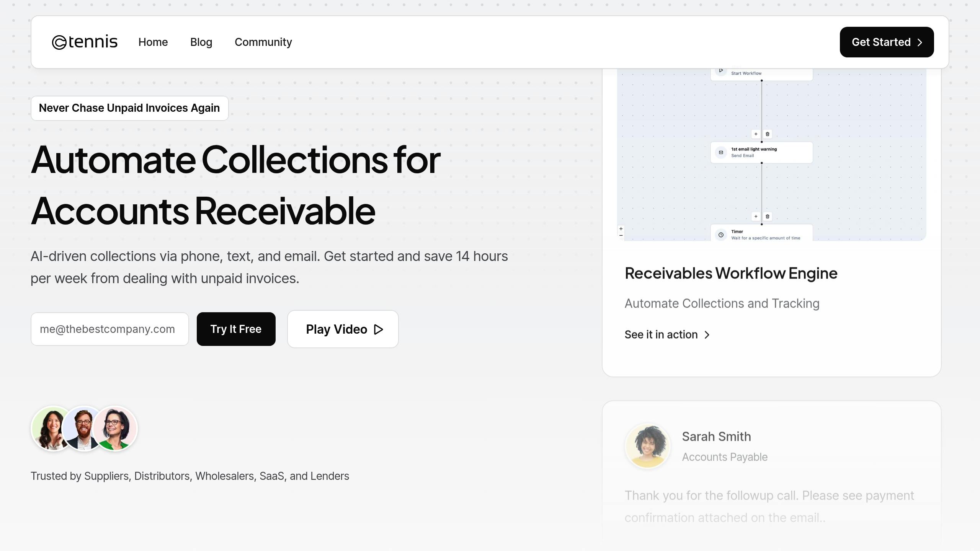Click Sarah Smith's avatar photo
This screenshot has height=551, width=980.
(x=648, y=446)
